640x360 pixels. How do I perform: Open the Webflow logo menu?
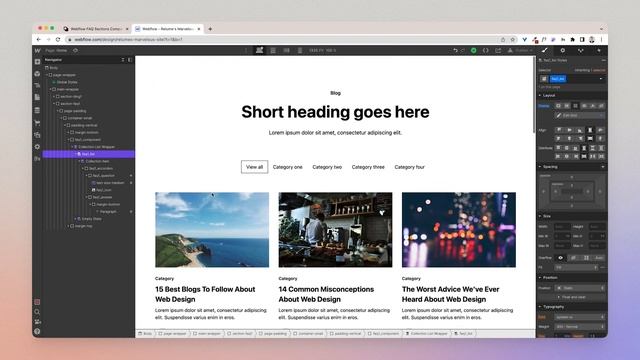(38, 50)
